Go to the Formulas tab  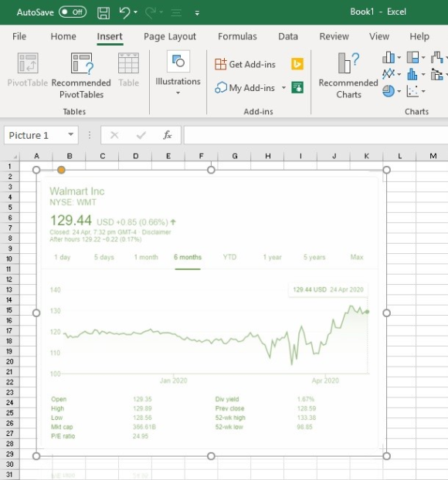237,36
